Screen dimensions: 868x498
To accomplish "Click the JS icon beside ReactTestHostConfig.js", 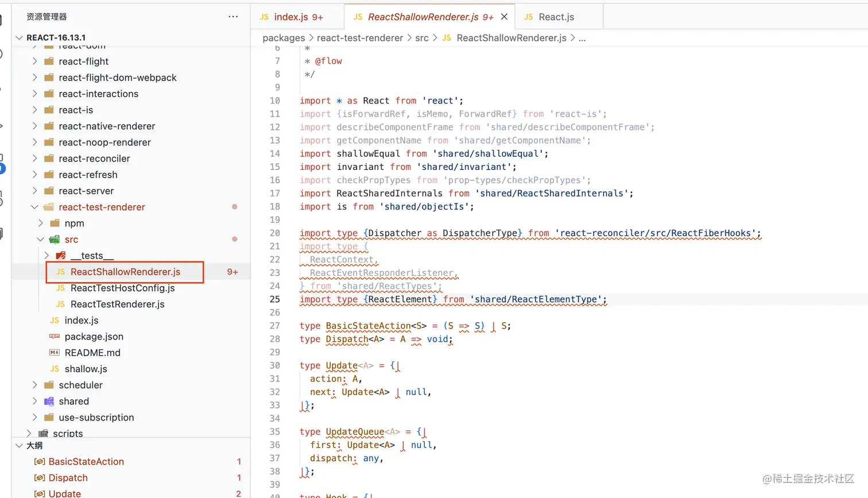I will tap(60, 288).
